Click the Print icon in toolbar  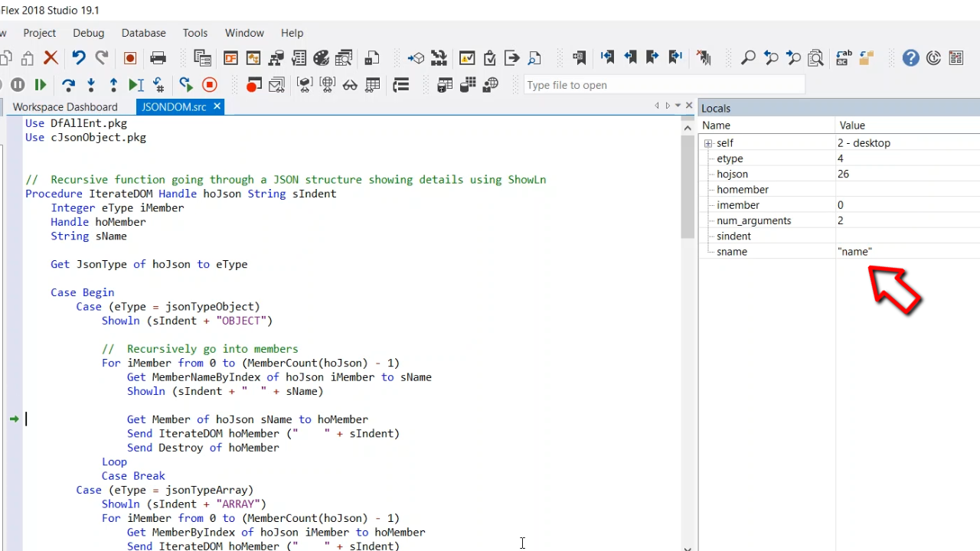158,58
